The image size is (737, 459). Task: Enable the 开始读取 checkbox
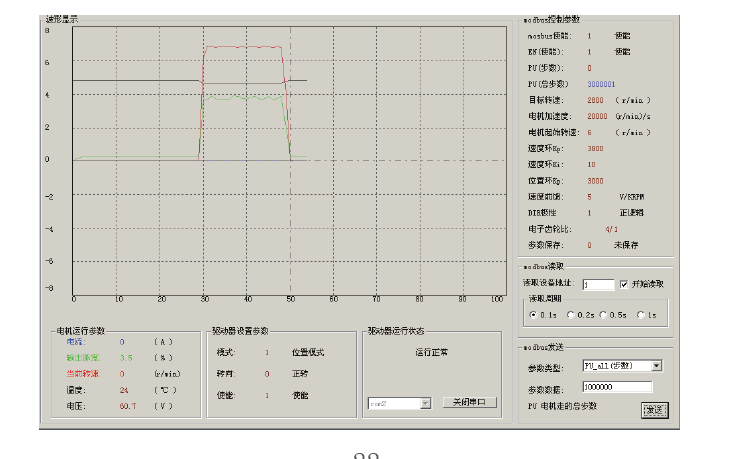[625, 284]
